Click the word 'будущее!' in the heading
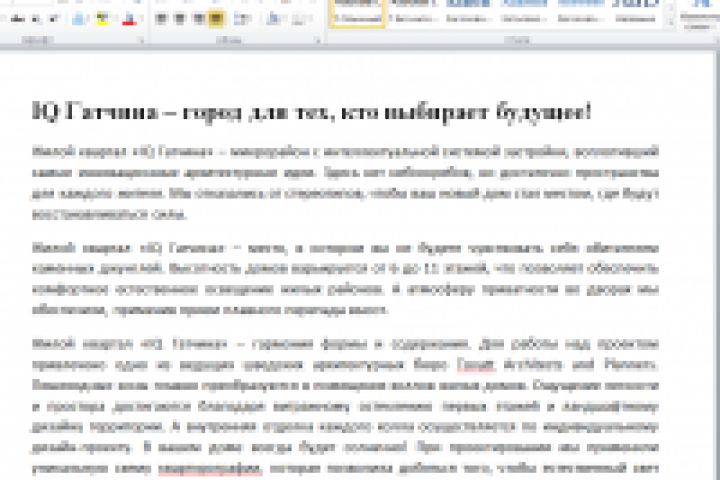Image resolution: width=720 pixels, height=480 pixels. (x=544, y=113)
